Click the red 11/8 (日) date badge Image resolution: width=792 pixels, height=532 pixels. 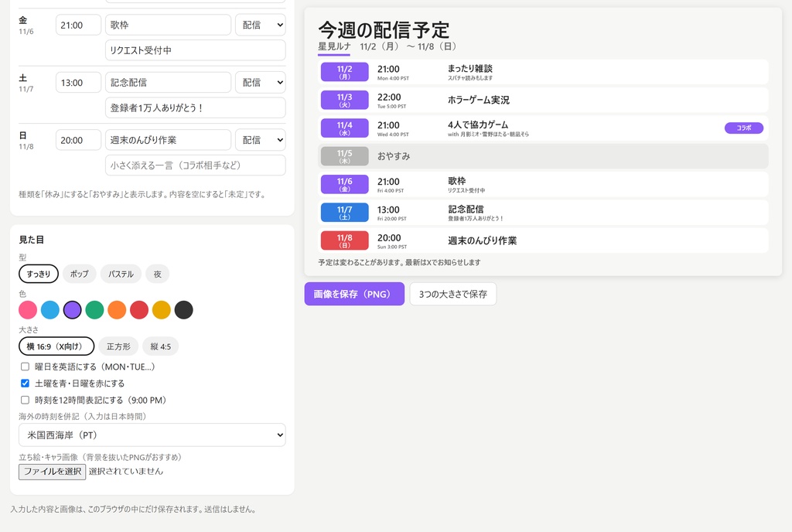point(344,240)
